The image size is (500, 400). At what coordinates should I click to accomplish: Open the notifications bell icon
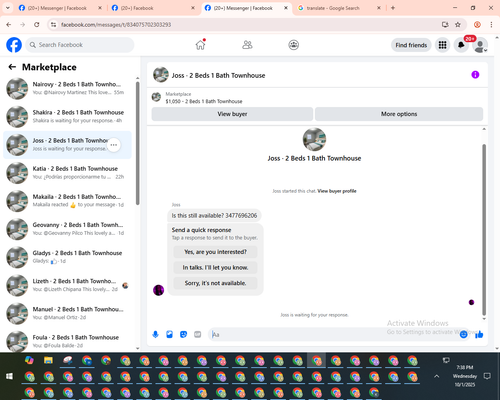coord(461,45)
